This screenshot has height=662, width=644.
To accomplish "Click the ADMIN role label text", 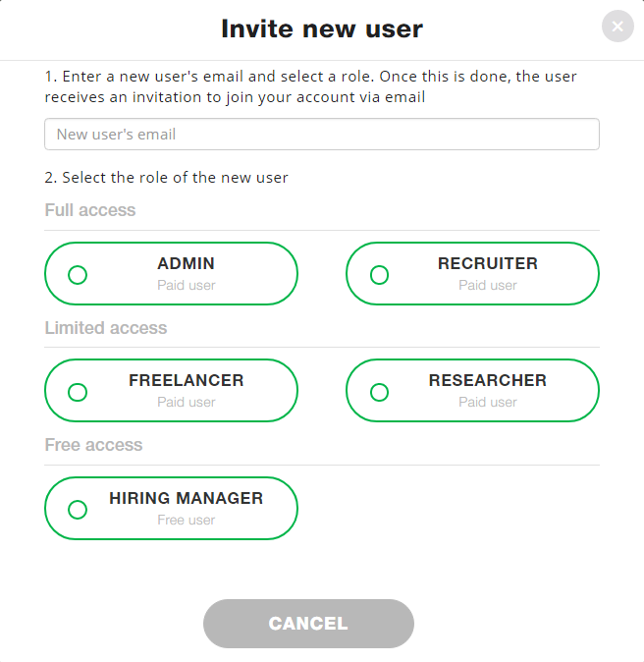I will pyautogui.click(x=186, y=263).
